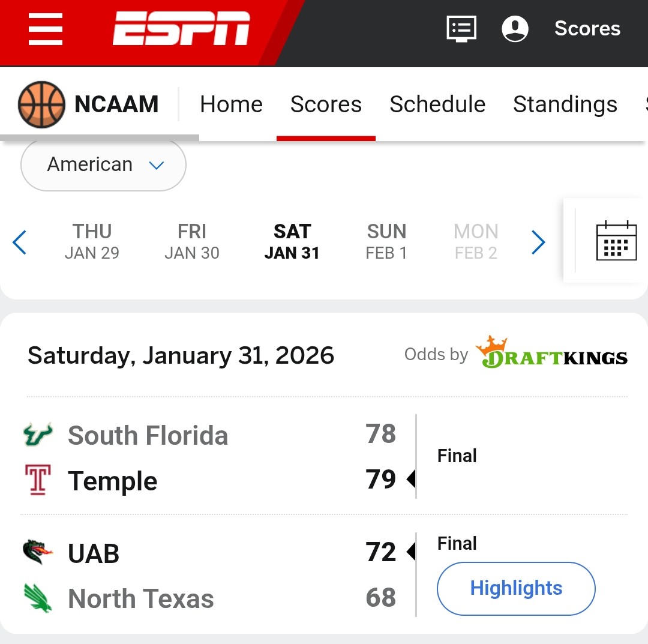Click the UAB Blazers logo
The width and height of the screenshot is (648, 644).
[x=37, y=553]
